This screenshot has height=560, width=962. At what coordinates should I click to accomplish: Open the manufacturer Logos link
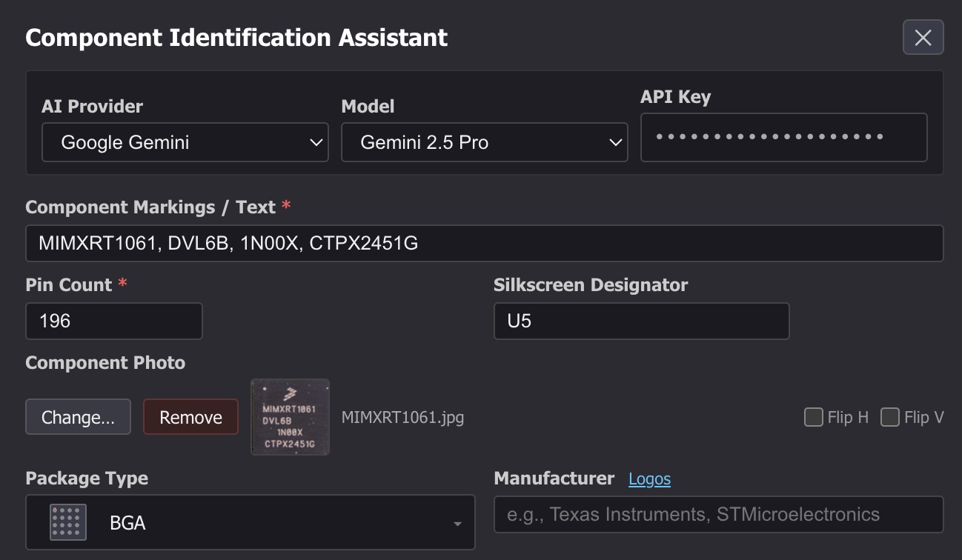pos(650,479)
